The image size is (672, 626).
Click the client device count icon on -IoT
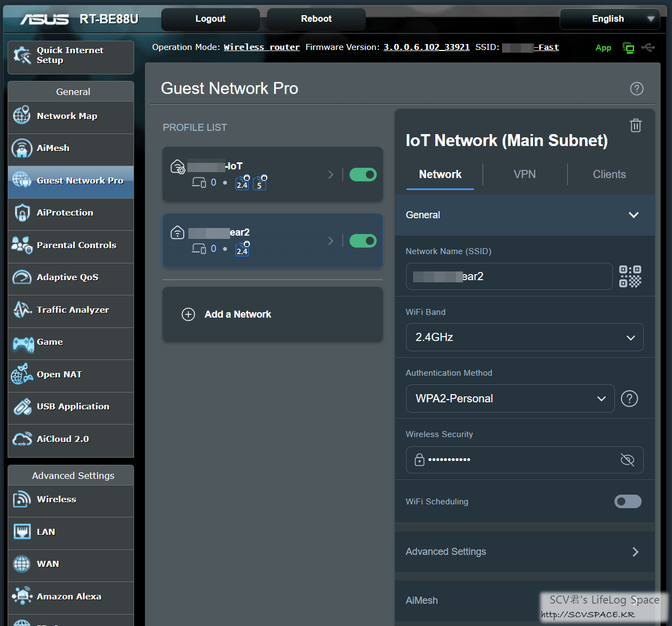pos(199,182)
